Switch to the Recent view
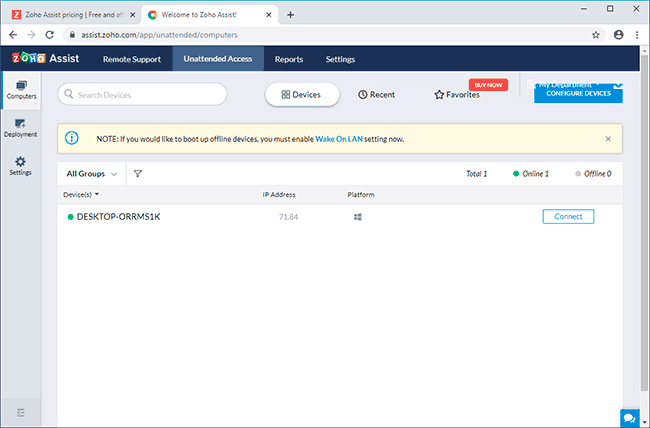Screen dimensions: 650x428 click(376, 94)
